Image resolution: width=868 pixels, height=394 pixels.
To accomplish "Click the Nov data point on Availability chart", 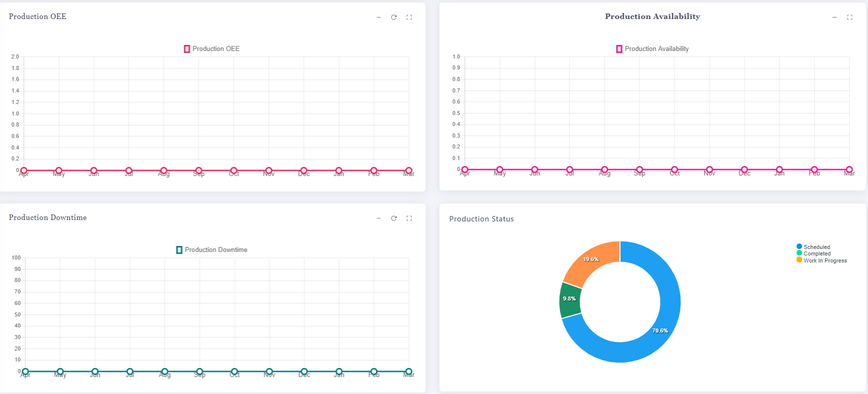I will pos(709,169).
